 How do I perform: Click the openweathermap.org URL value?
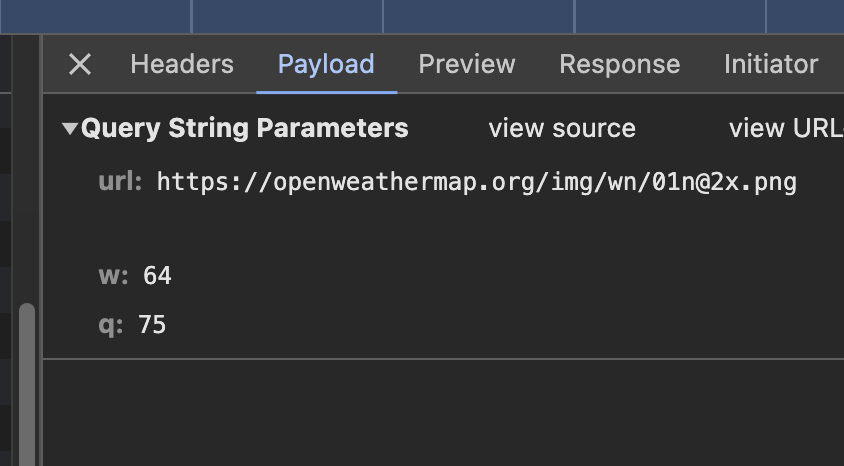click(x=476, y=182)
